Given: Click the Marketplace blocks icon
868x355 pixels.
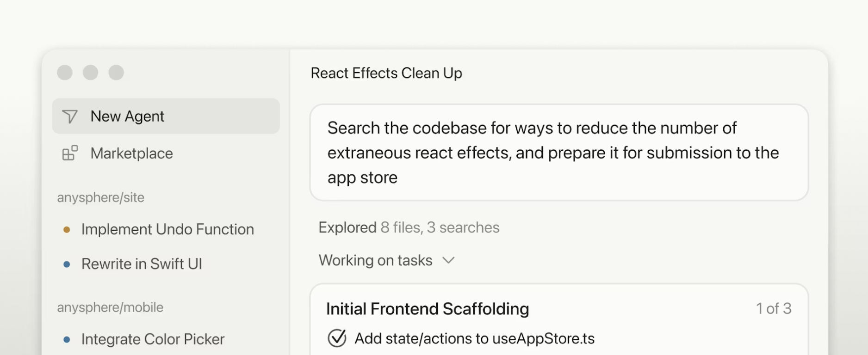Looking at the screenshot, I should coord(70,153).
